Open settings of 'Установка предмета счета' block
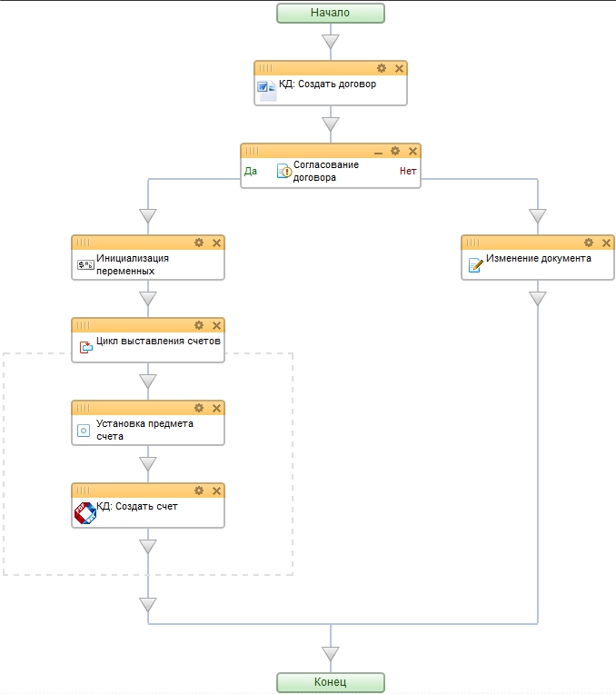The width and height of the screenshot is (616, 694). coord(199,408)
